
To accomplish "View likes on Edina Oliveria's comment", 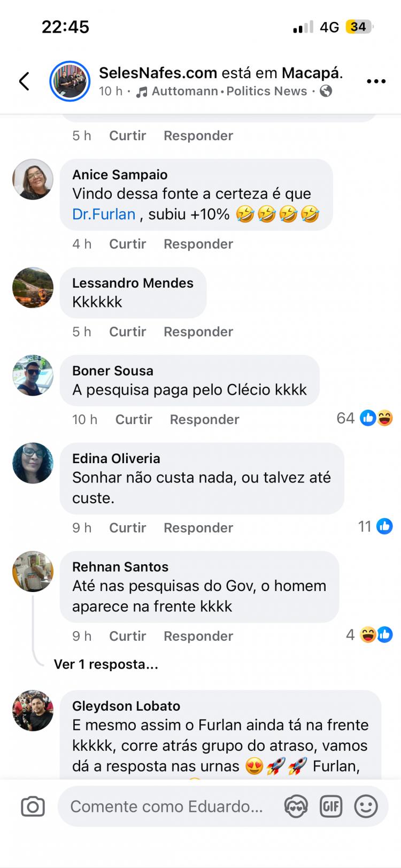I will [375, 527].
